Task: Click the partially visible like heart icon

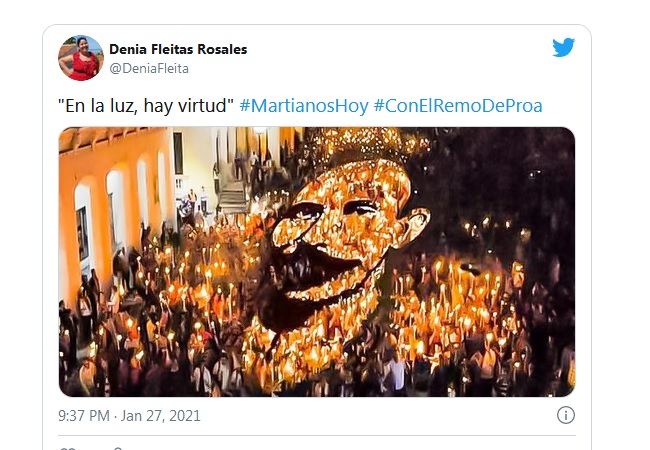Action: click(x=67, y=448)
